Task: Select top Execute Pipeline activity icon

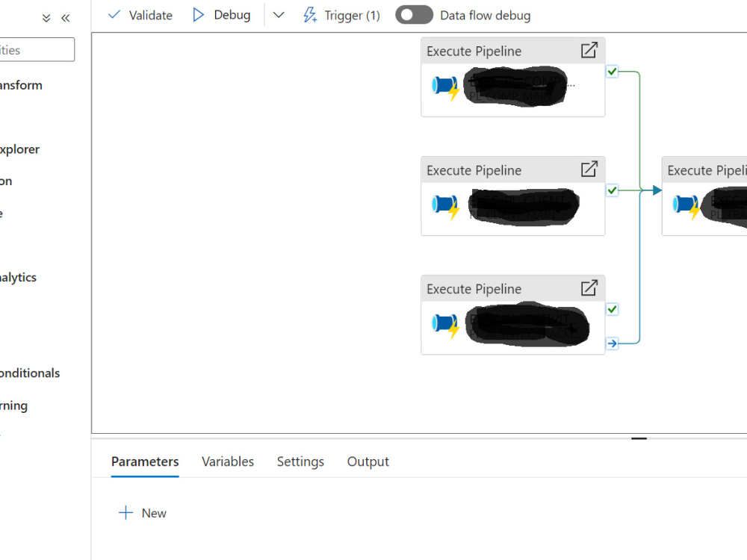Action: tap(445, 87)
